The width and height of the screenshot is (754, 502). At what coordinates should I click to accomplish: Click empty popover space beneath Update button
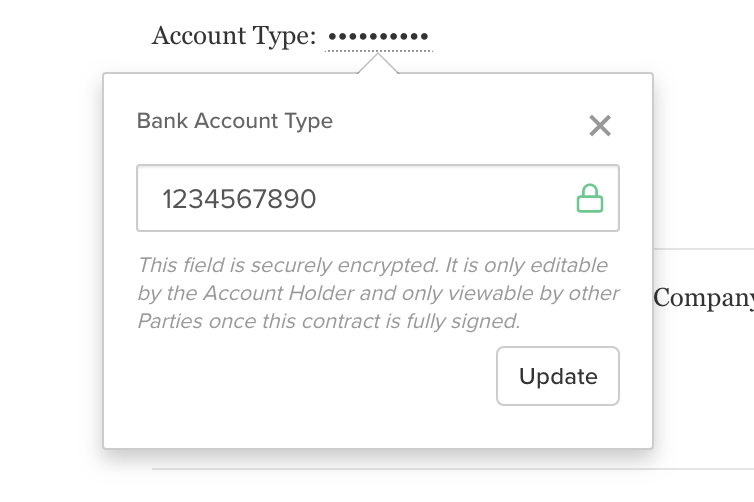[x=558, y=427]
